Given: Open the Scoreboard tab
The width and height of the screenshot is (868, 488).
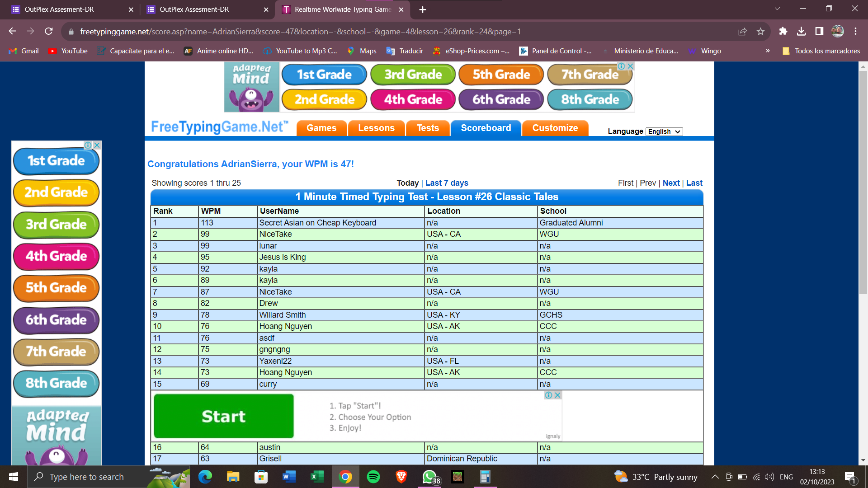Looking at the screenshot, I should point(486,128).
